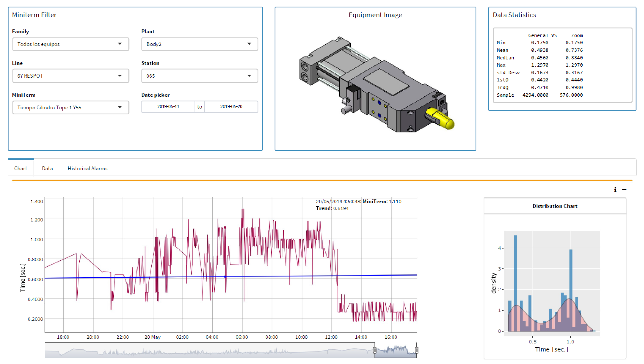Click the left range selector handle
Image resolution: width=644 pixels, height=364 pixels.
(x=374, y=350)
